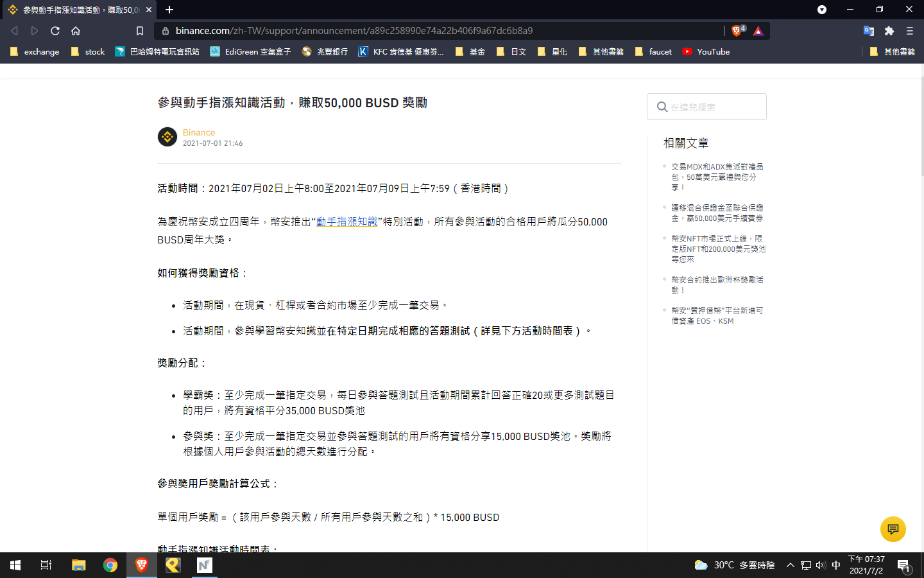Click the 相關文章 heading
924x578 pixels.
coord(686,143)
